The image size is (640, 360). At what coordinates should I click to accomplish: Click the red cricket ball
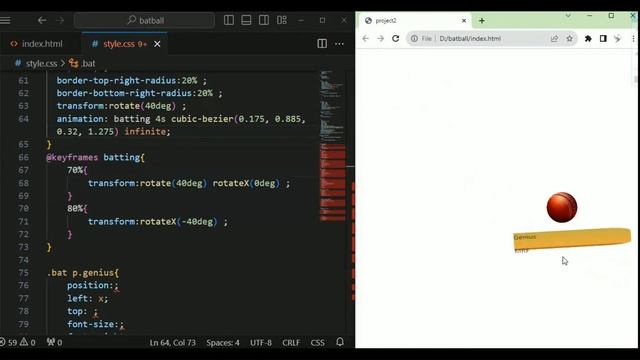coord(562,207)
